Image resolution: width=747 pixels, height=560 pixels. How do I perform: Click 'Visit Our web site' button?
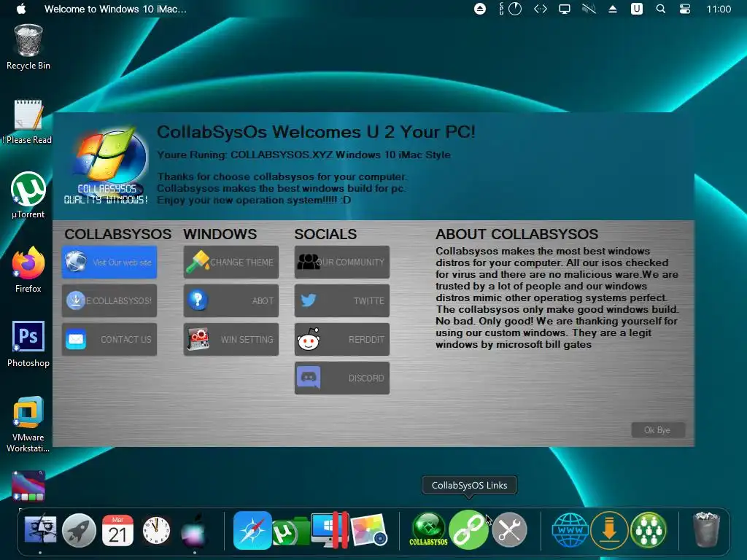pyautogui.click(x=109, y=262)
